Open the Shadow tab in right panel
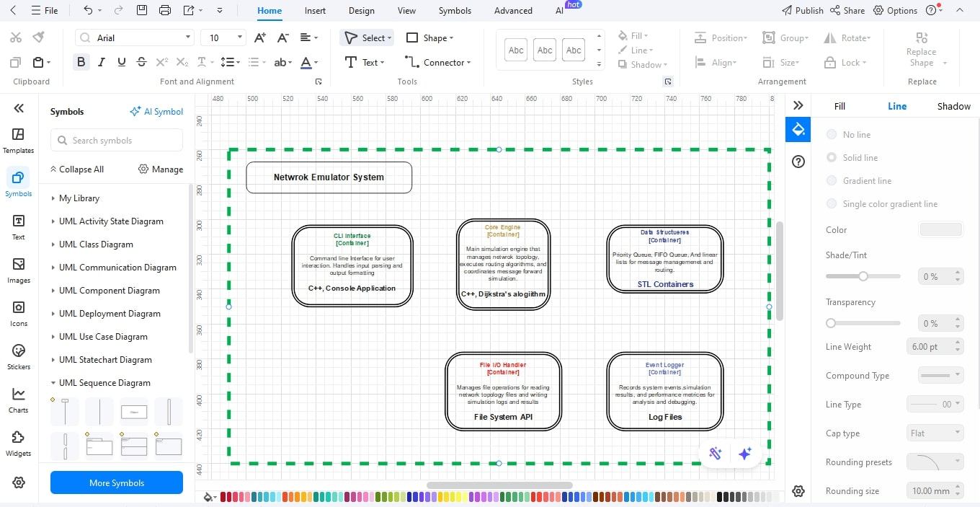 tap(953, 106)
